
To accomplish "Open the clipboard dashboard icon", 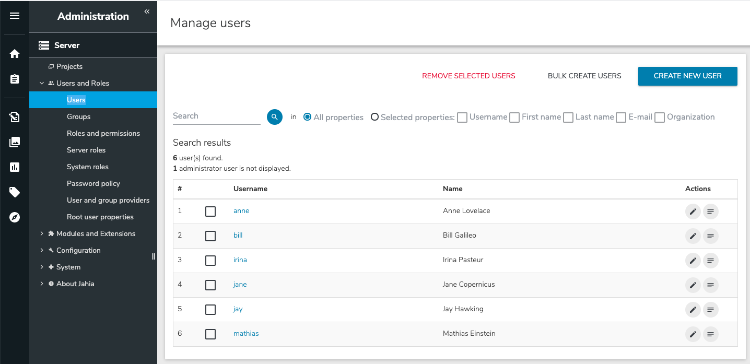I will tap(14, 79).
